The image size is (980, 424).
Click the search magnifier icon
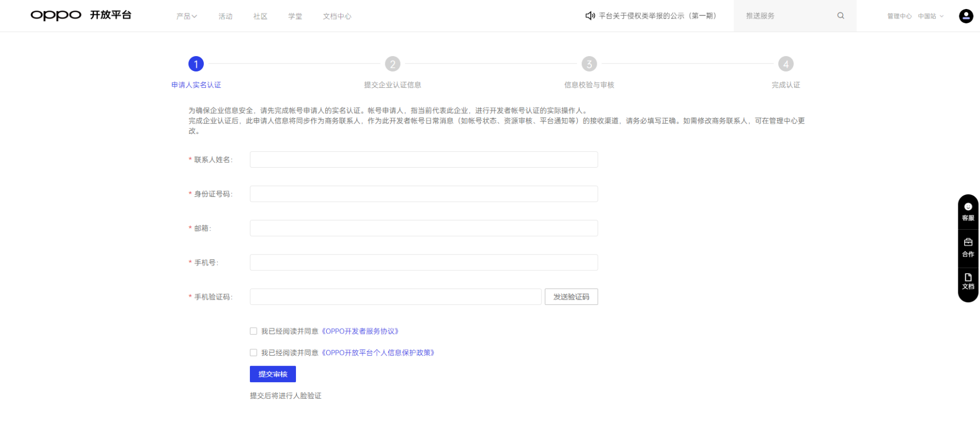(840, 16)
